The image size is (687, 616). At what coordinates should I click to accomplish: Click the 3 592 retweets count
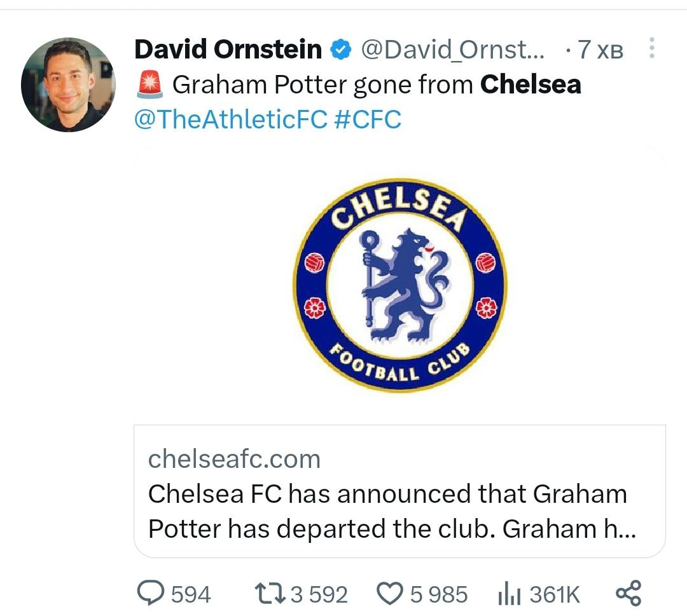pos(319,594)
